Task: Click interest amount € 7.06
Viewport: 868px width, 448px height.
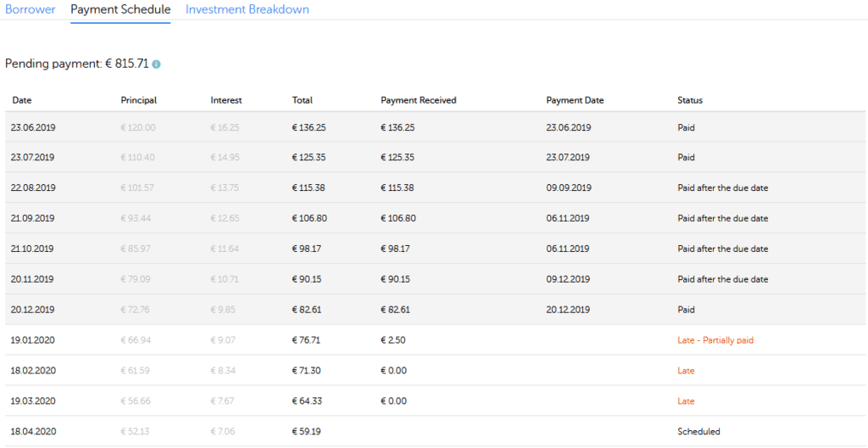Action: pyautogui.click(x=223, y=431)
